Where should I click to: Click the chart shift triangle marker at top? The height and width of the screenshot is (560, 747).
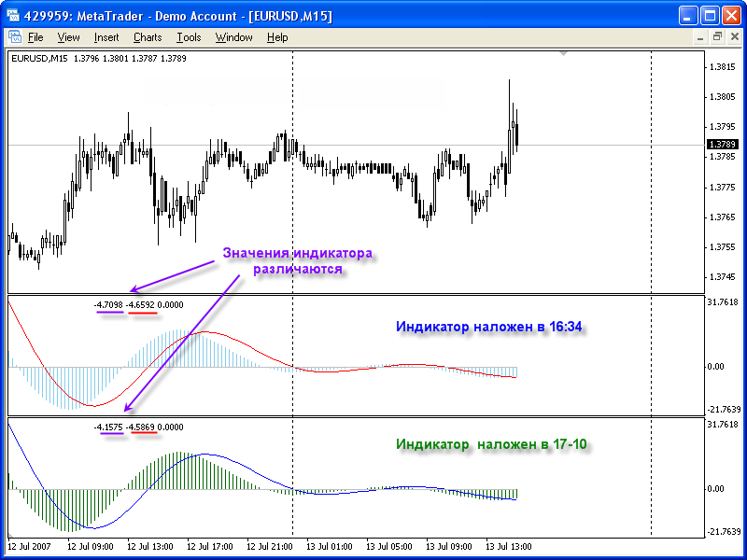pyautogui.click(x=564, y=54)
